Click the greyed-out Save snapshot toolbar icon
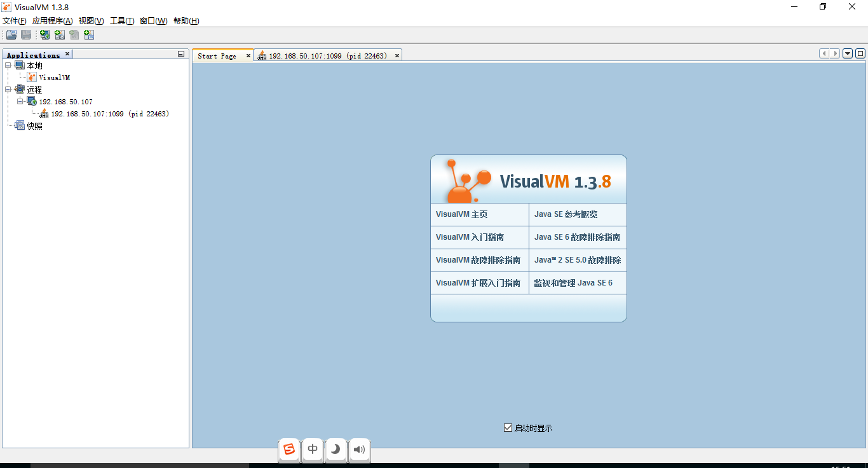868x468 pixels. (x=26, y=35)
